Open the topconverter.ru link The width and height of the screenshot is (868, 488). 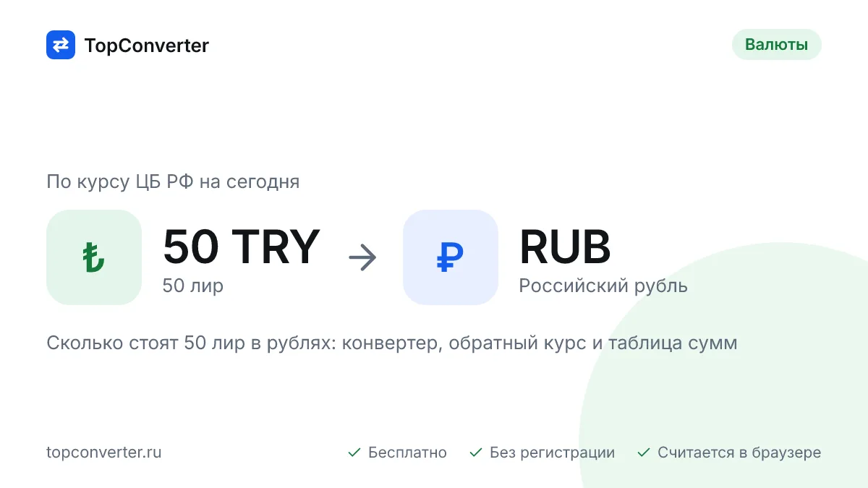[x=104, y=453]
